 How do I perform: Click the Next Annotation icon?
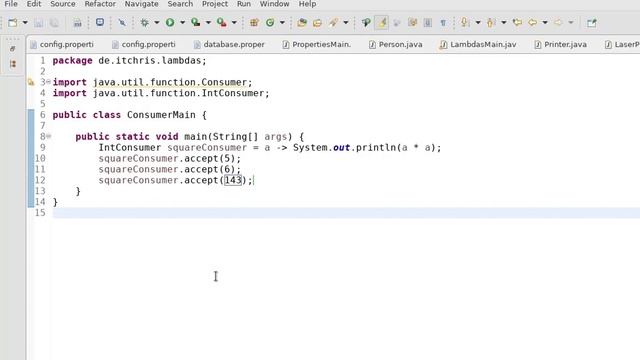pos(465,23)
